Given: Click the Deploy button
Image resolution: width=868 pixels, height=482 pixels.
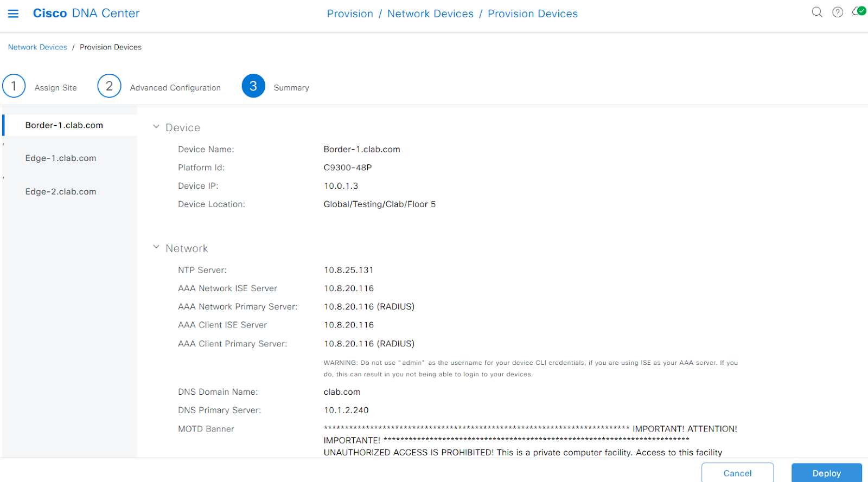Looking at the screenshot, I should coord(826,473).
